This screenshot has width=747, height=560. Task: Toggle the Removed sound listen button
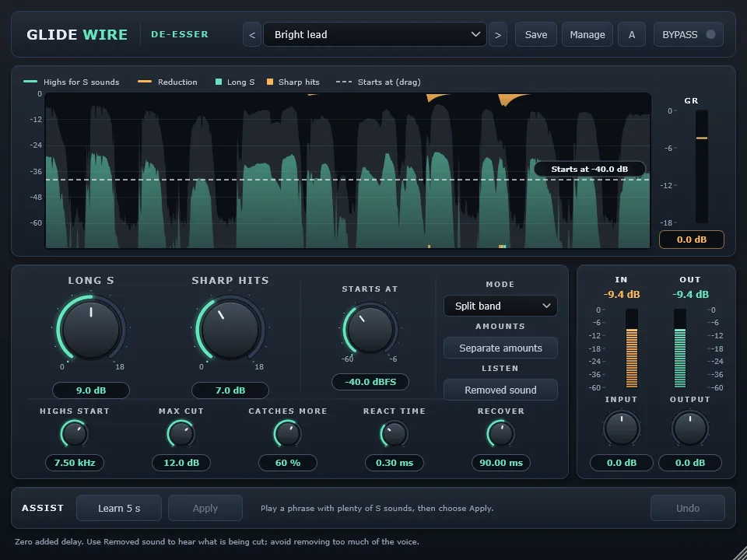pos(500,390)
